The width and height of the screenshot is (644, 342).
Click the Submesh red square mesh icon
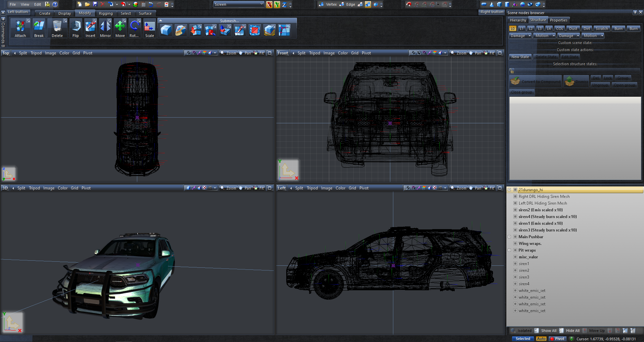point(255,30)
